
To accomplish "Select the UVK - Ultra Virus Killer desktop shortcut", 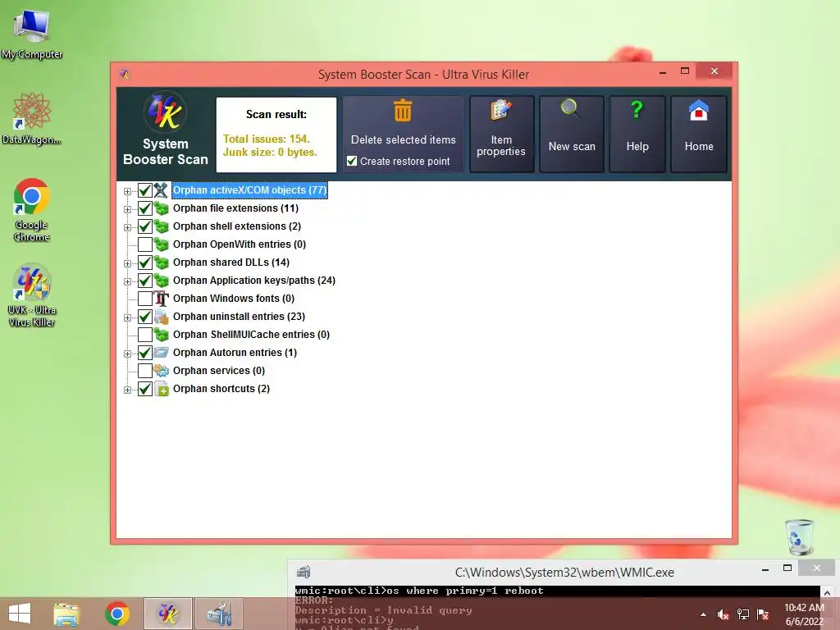I will point(32,295).
